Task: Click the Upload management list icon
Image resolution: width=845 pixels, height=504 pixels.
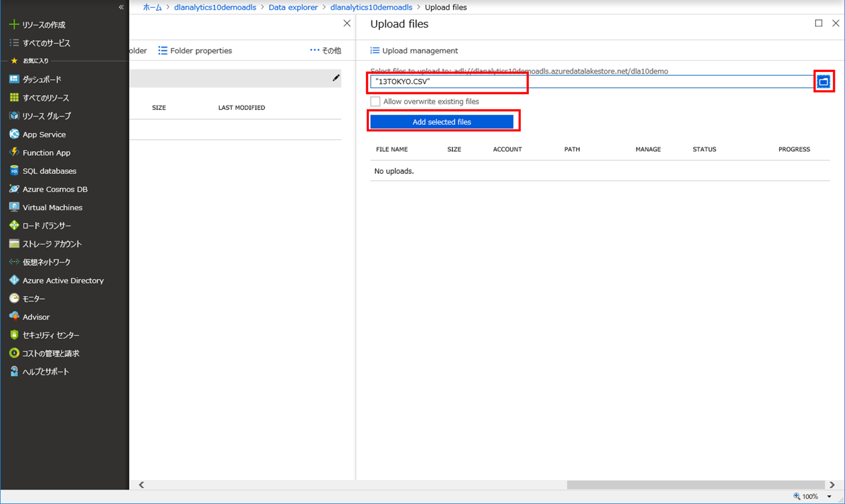Action: 375,50
